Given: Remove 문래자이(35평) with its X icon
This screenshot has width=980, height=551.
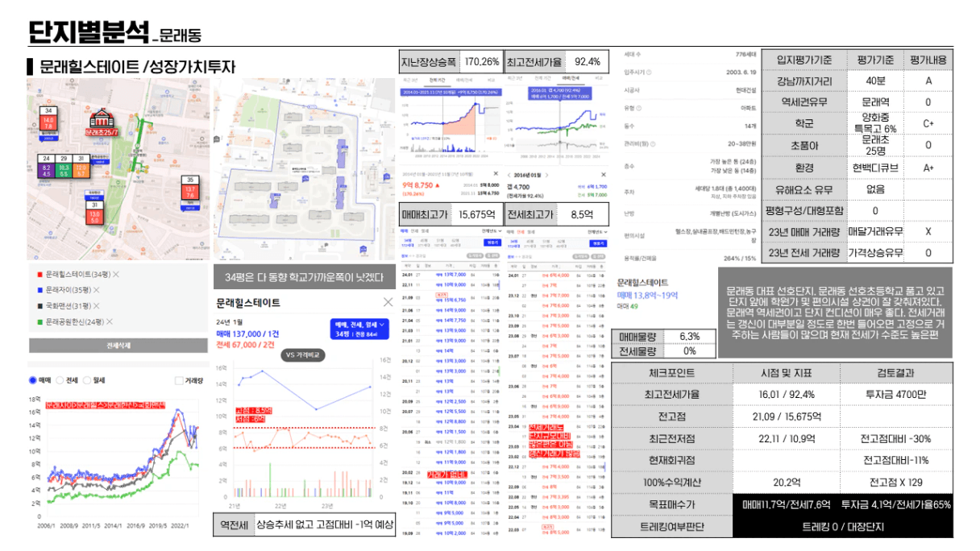Looking at the screenshot, I should pos(96,290).
